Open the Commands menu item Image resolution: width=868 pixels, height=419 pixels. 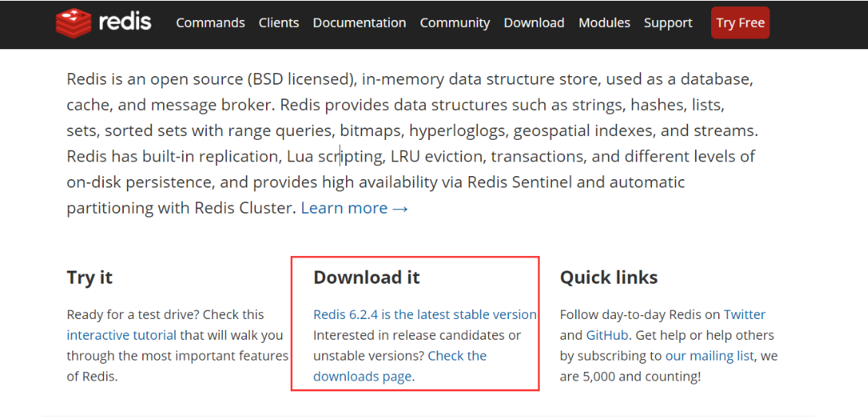[211, 23]
